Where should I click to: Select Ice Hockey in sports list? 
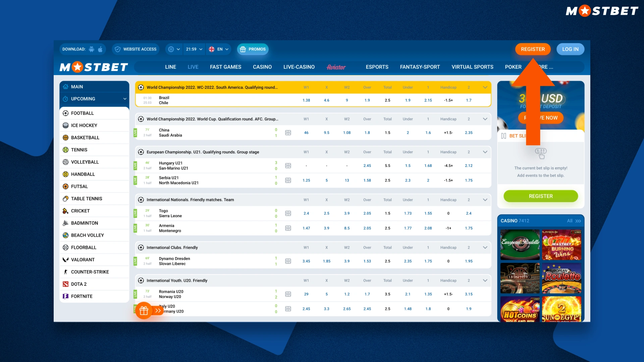(94, 125)
